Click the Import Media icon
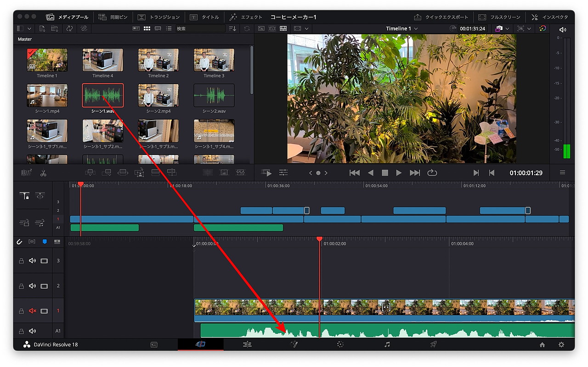588x367 pixels. pos(42,29)
